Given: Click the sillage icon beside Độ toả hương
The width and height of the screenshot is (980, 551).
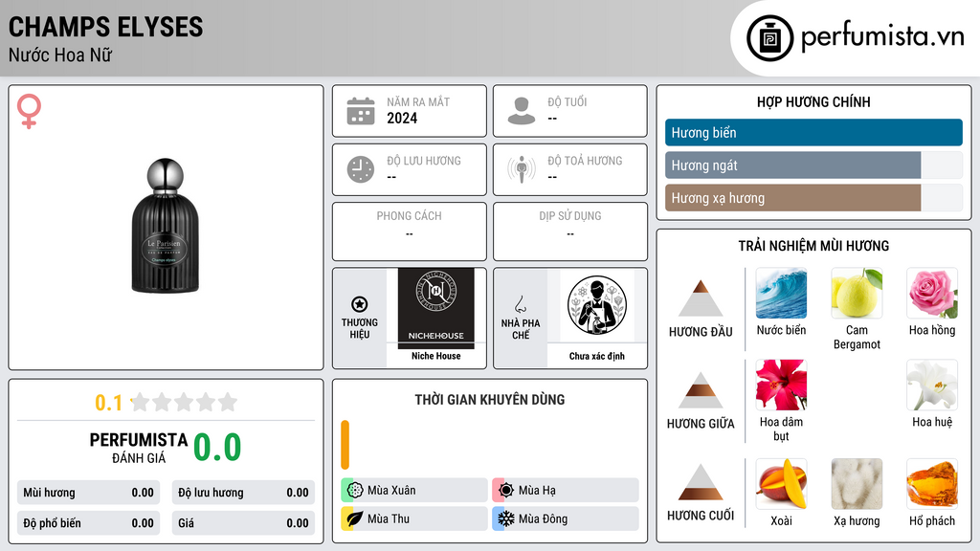Looking at the screenshot, I should point(522,169).
